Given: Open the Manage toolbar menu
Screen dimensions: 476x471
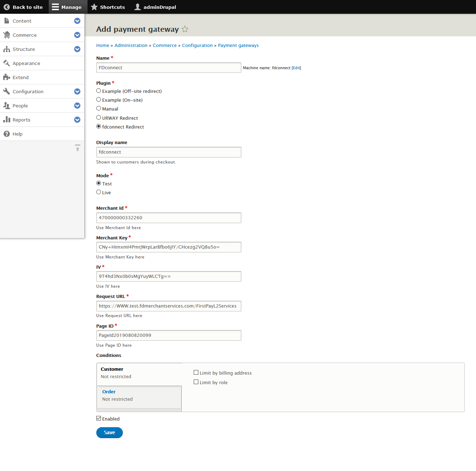Looking at the screenshot, I should (67, 7).
